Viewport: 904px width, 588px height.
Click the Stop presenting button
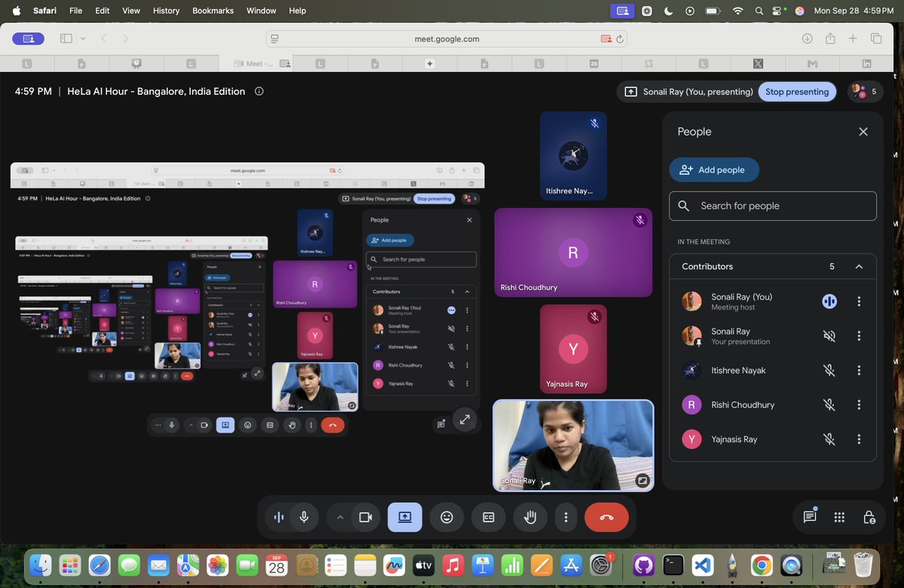pos(797,92)
